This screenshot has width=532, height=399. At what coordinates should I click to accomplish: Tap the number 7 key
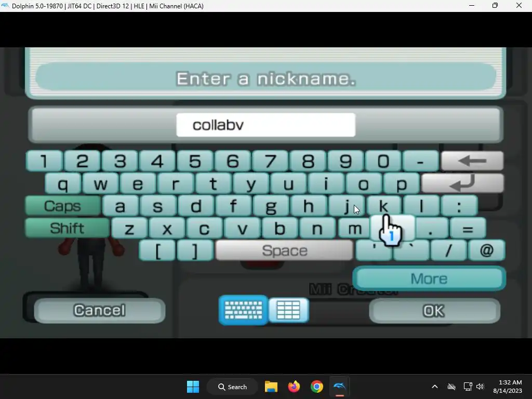click(270, 161)
